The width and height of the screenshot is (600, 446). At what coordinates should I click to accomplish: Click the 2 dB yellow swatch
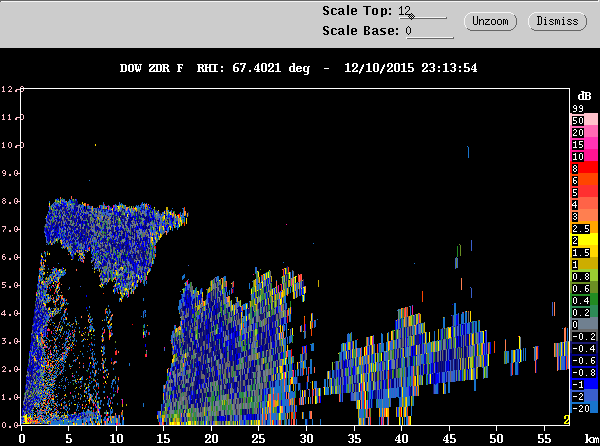pos(584,241)
